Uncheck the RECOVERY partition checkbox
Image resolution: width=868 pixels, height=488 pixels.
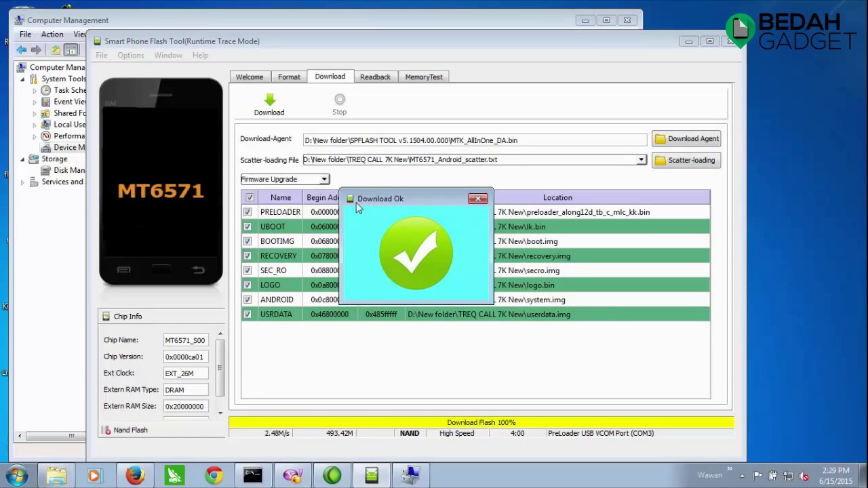248,256
